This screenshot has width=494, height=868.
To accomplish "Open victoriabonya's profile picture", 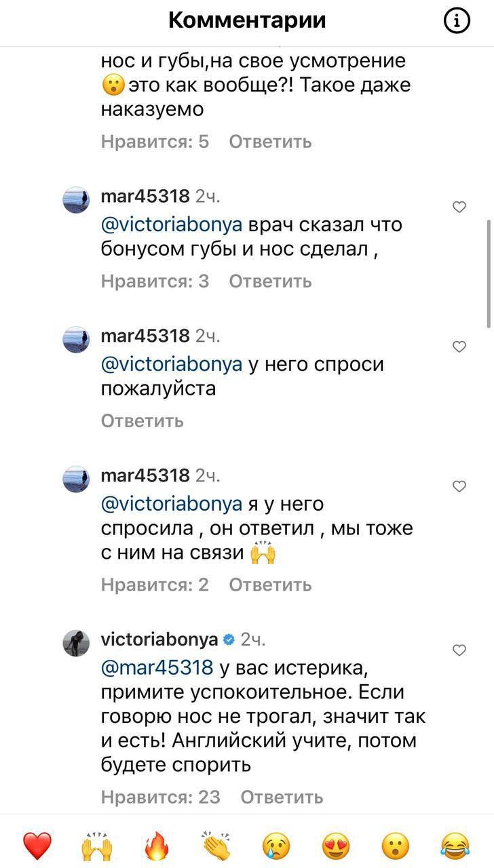I will click(x=76, y=643).
